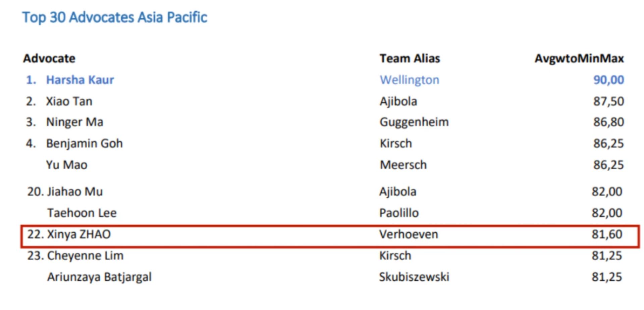Select the Guggenheim team alias
Screen dimensions: 644x310
(x=414, y=122)
